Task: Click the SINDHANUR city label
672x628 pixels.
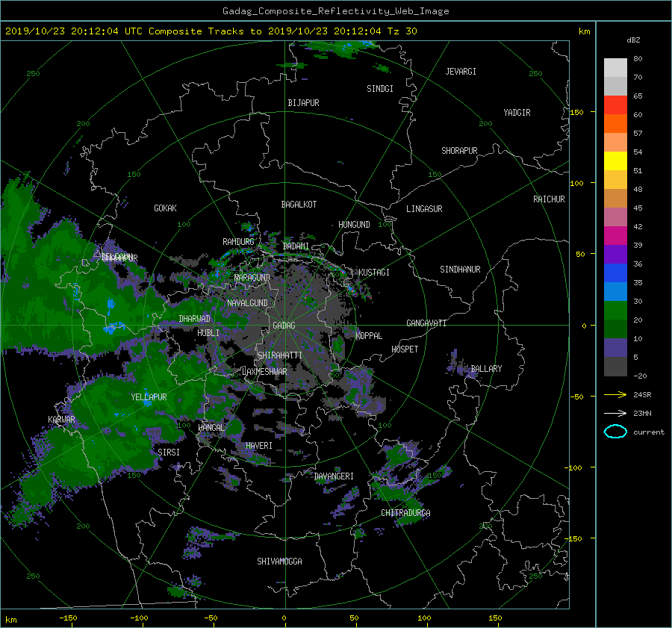Action: click(x=460, y=270)
